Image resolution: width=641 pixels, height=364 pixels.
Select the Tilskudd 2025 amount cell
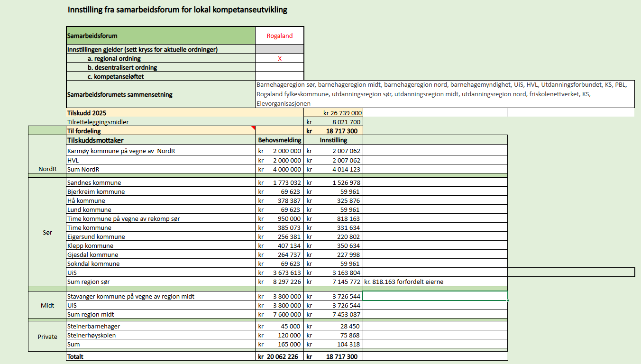333,113
